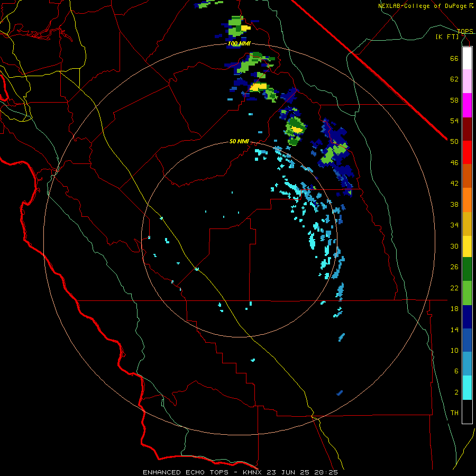Click the white swatch in the echo tops legend

467,58
